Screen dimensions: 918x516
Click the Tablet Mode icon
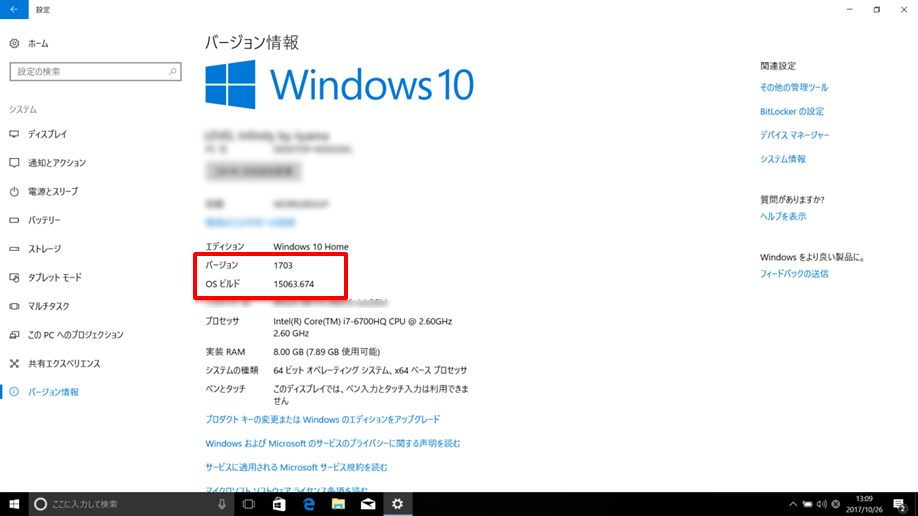coord(14,278)
